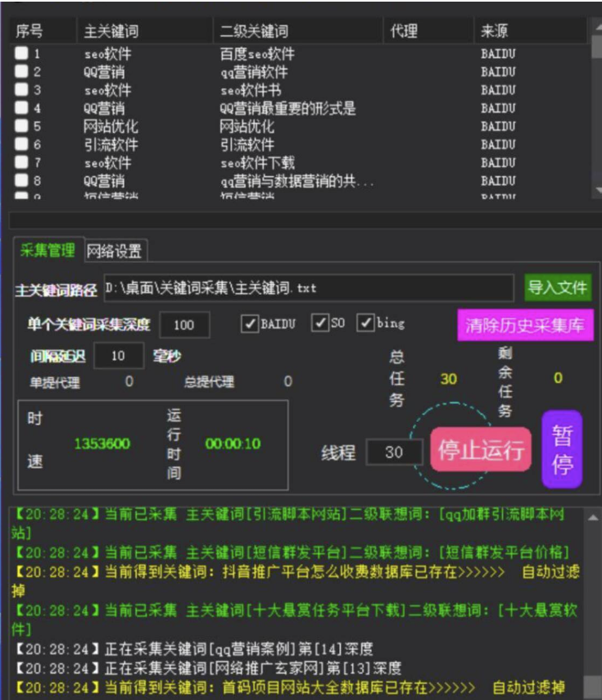Disable the bing source checkbox
The image size is (602, 700).
pos(366,323)
